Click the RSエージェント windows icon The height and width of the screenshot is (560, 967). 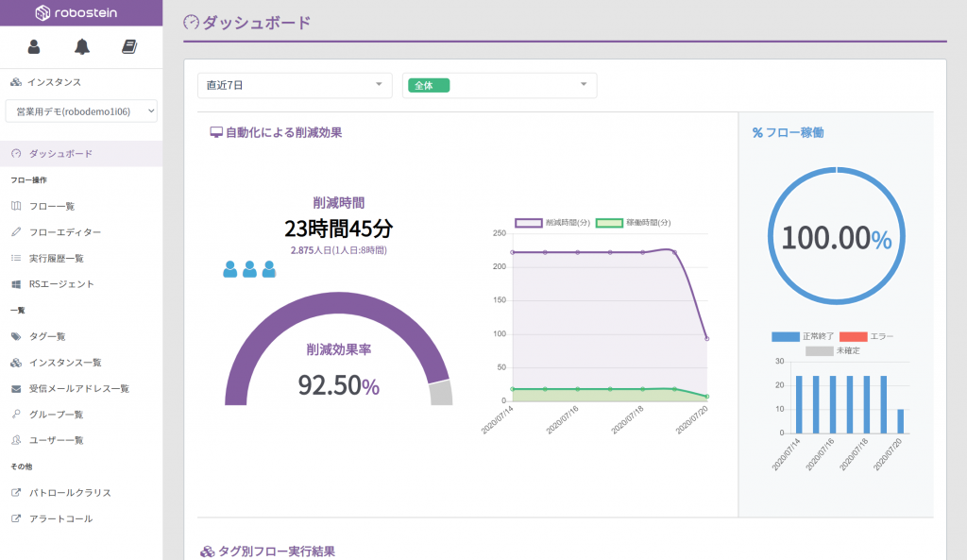(16, 284)
